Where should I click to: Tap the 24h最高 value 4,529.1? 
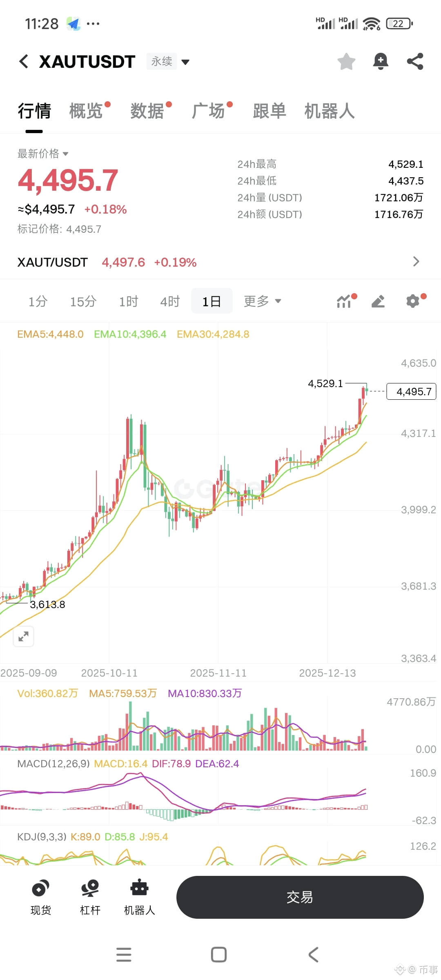tap(405, 164)
